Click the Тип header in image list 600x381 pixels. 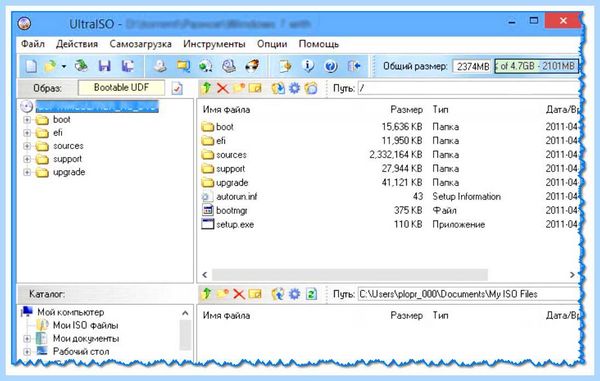pyautogui.click(x=440, y=110)
